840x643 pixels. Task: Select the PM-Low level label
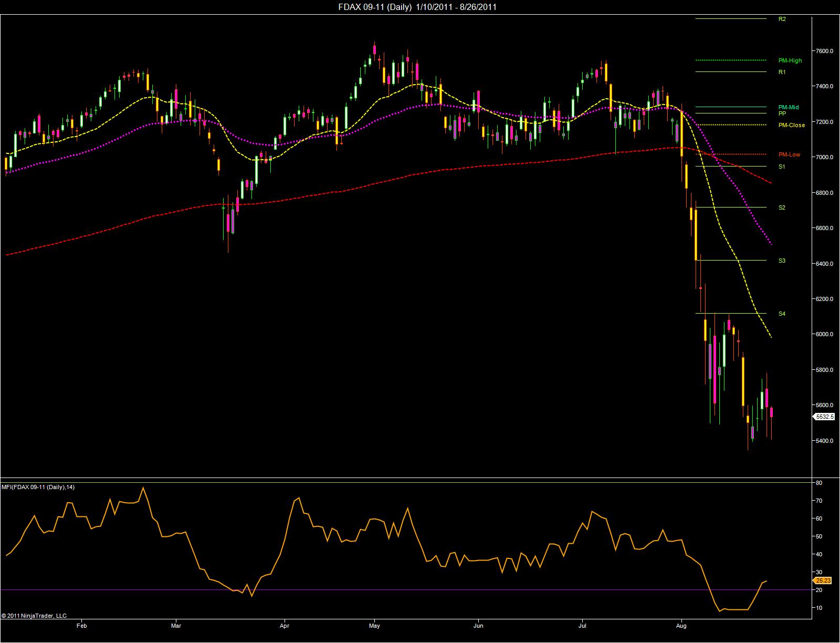pyautogui.click(x=789, y=154)
